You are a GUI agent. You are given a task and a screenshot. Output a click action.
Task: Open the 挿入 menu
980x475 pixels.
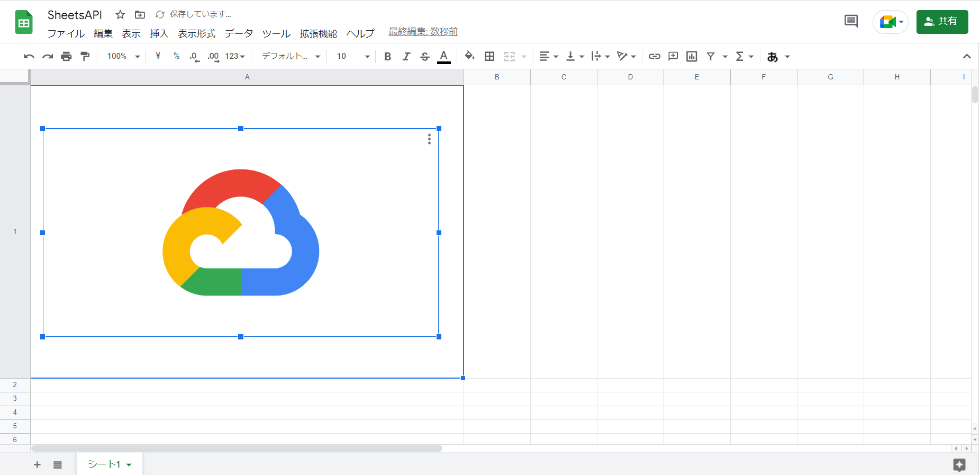(x=159, y=33)
